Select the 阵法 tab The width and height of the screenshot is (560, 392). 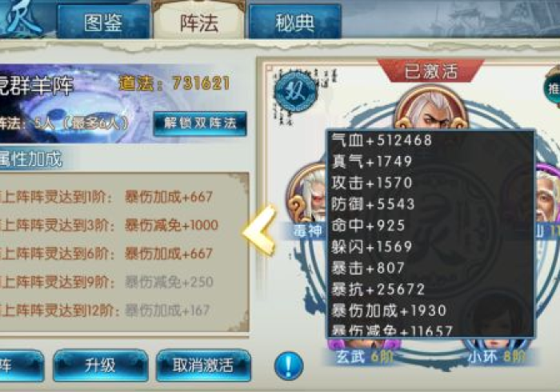[199, 21]
